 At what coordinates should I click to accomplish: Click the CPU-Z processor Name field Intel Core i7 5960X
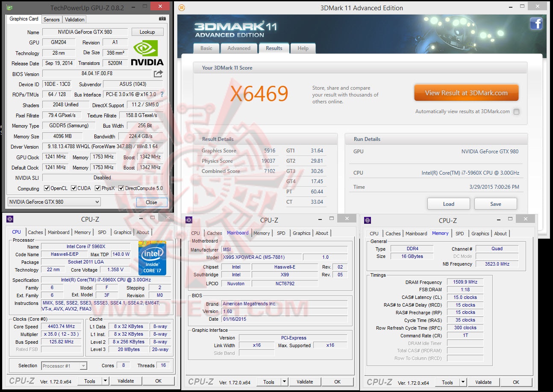(x=86, y=246)
